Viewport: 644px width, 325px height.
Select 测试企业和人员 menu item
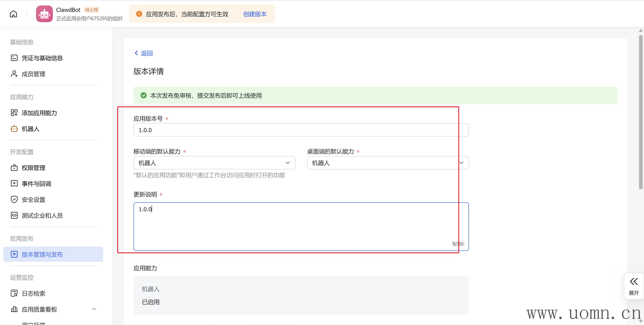(x=42, y=215)
